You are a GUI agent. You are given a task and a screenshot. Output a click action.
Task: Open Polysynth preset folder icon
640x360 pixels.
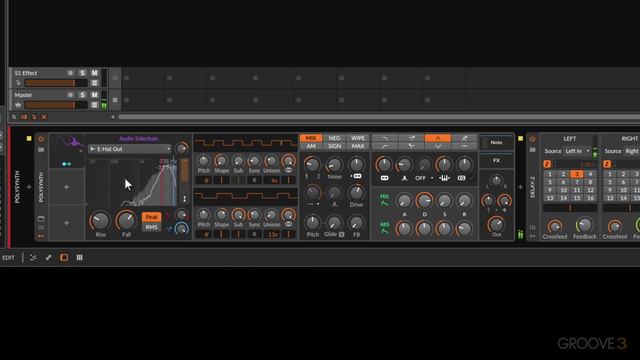[41, 149]
